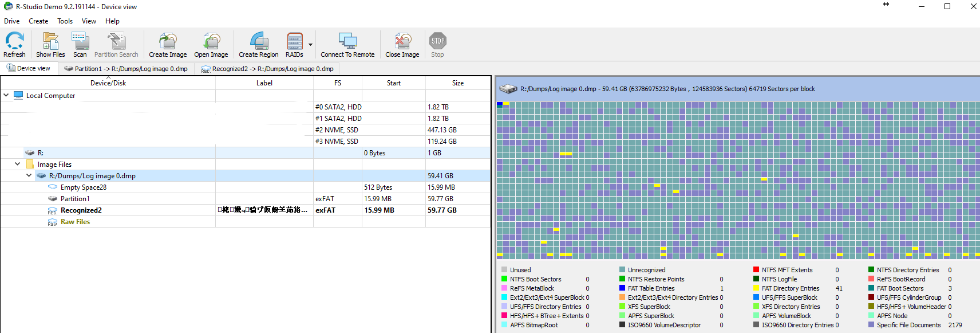Image resolution: width=980 pixels, height=333 pixels.
Task: Click Connect To Remote icon
Action: point(347,44)
